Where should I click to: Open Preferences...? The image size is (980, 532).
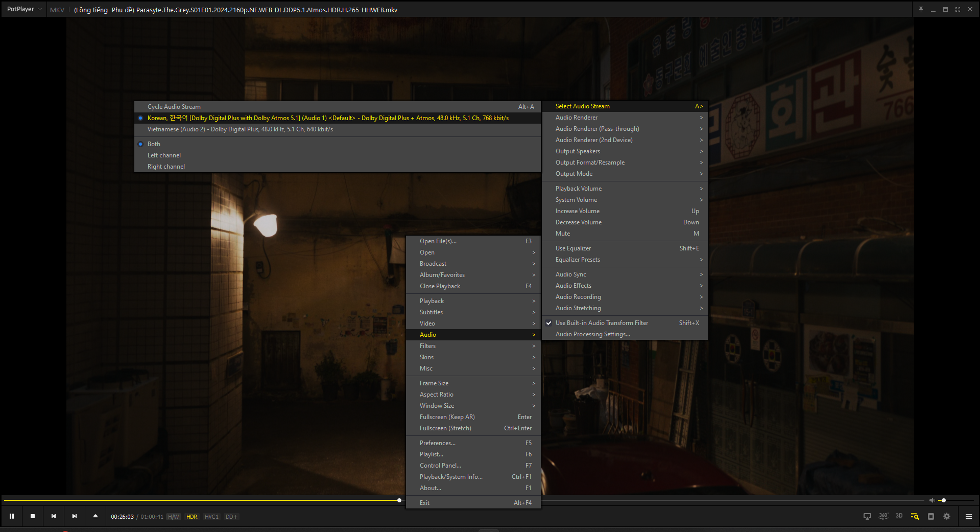coord(473,443)
